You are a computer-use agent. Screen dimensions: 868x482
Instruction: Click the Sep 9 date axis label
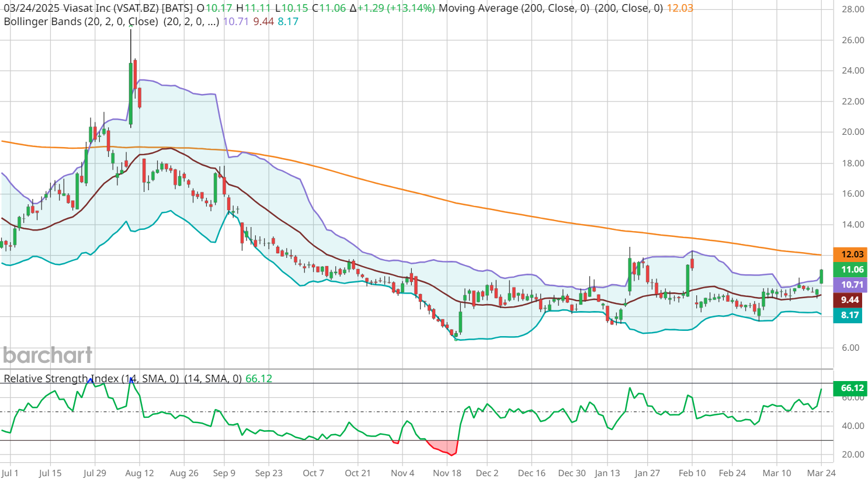click(x=224, y=473)
